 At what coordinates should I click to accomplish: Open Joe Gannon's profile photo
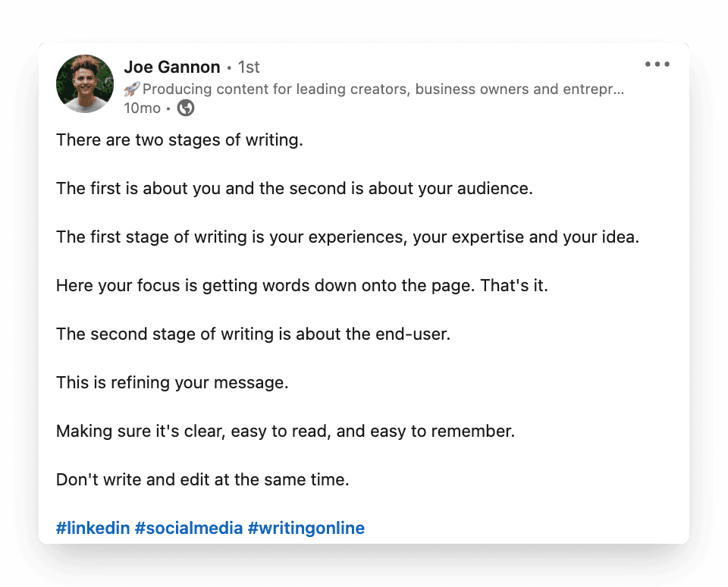[85, 83]
